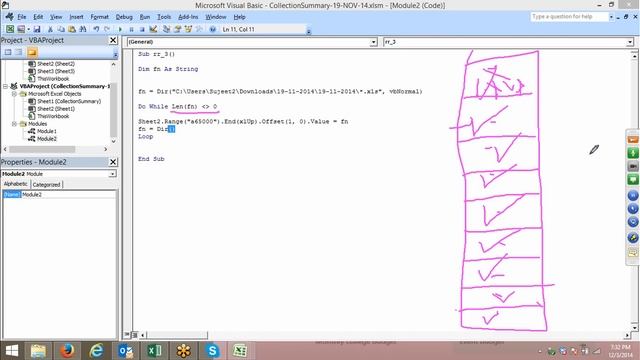Run the macro with the play icon
Image resolution: width=640 pixels, height=360 pixels.
click(x=120, y=29)
